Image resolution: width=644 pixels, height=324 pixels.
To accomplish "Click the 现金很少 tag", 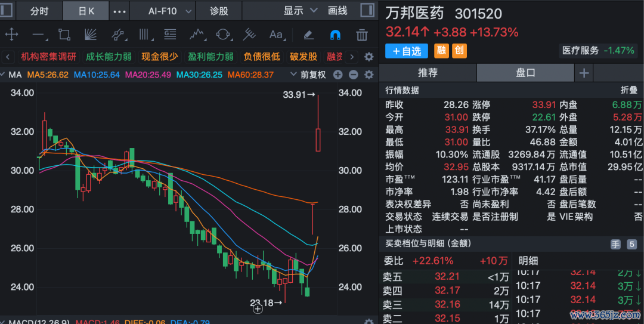I will tap(160, 57).
